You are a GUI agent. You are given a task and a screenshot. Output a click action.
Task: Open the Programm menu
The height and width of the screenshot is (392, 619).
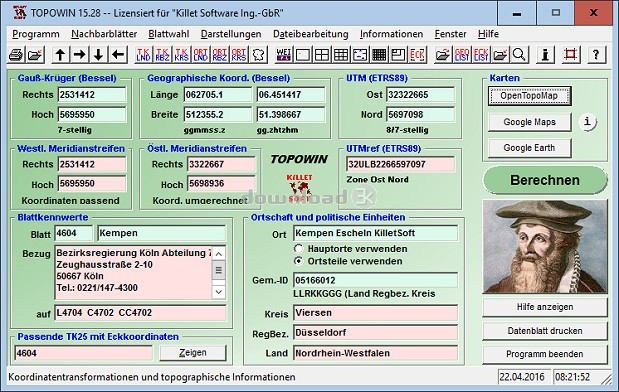click(36, 34)
